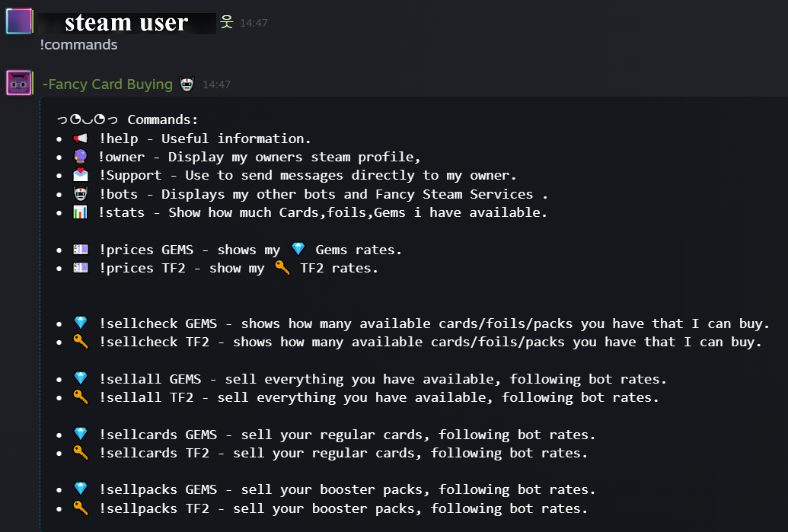This screenshot has height=532, width=788.
Task: Click the gem icon beside !sellcheck GEMS
Action: click(81, 323)
